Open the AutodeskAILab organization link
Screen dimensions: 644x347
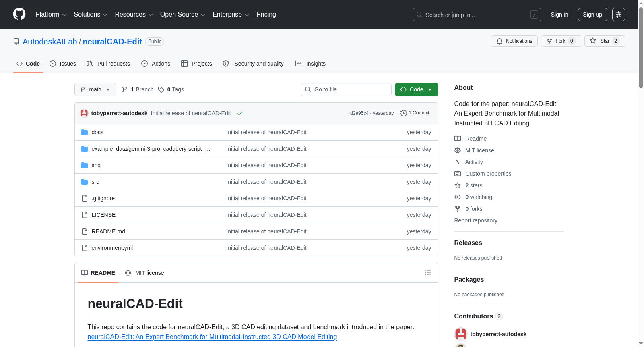pyautogui.click(x=50, y=42)
